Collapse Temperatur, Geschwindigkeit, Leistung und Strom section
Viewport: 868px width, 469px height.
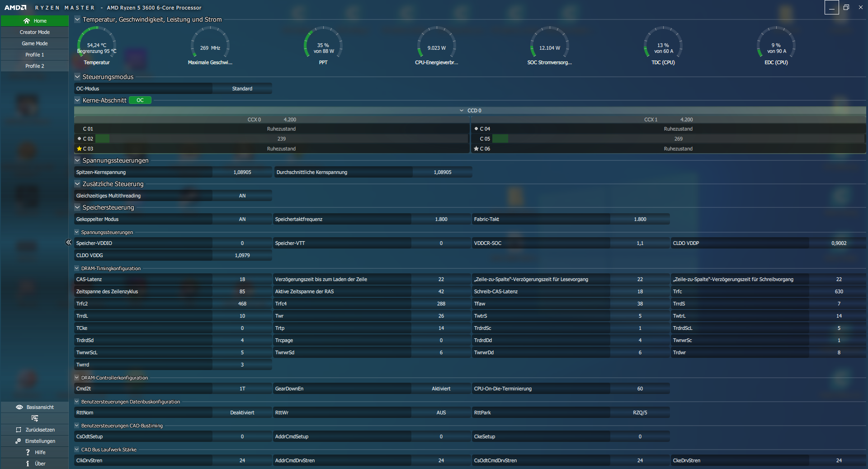click(77, 19)
